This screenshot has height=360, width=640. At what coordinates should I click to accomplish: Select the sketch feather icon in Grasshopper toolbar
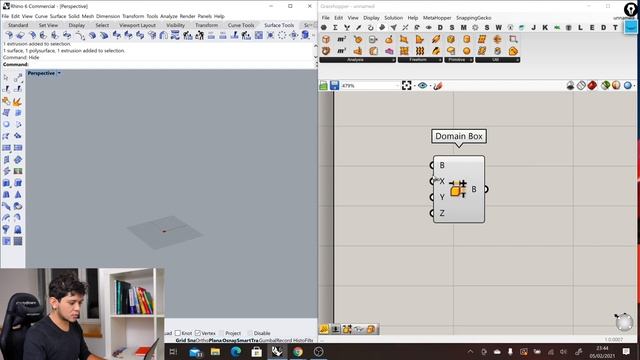(x=438, y=85)
